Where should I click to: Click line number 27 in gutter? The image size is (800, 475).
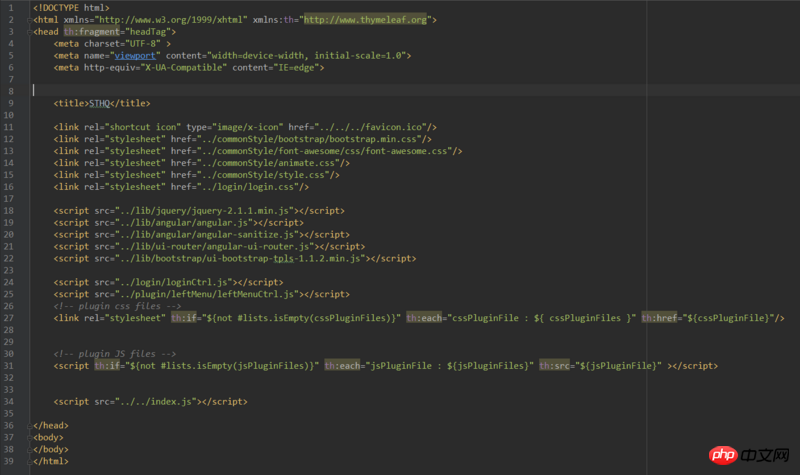tap(9, 318)
